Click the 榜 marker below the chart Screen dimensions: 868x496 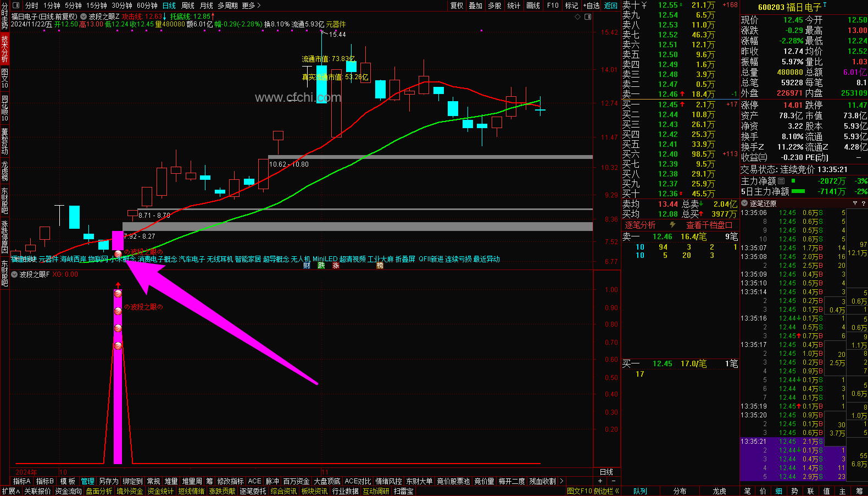[380, 266]
